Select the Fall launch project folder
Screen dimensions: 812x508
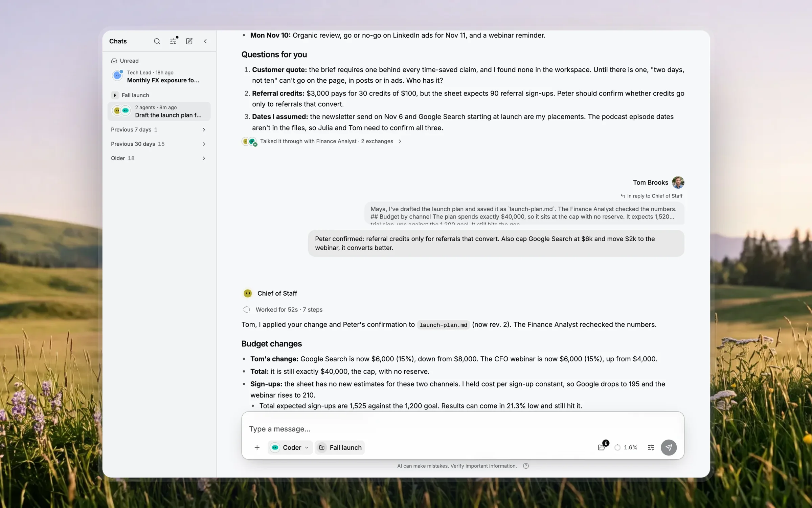[x=130, y=95]
